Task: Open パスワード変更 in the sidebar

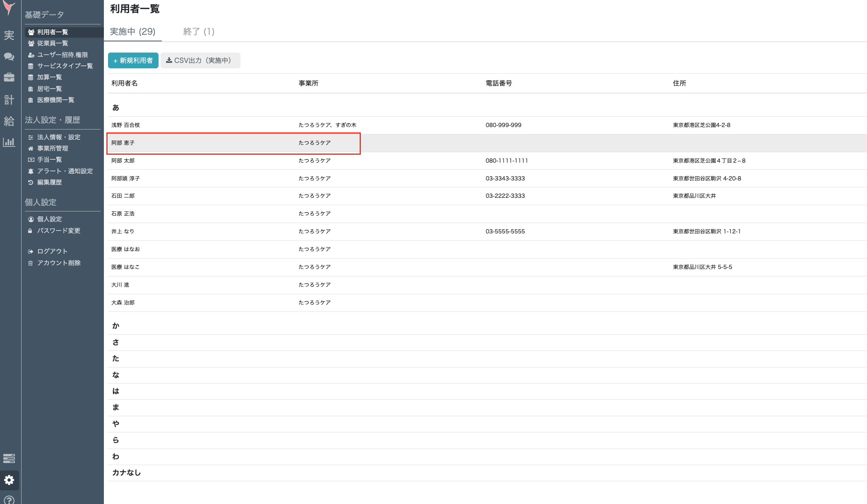Action: 58,230
